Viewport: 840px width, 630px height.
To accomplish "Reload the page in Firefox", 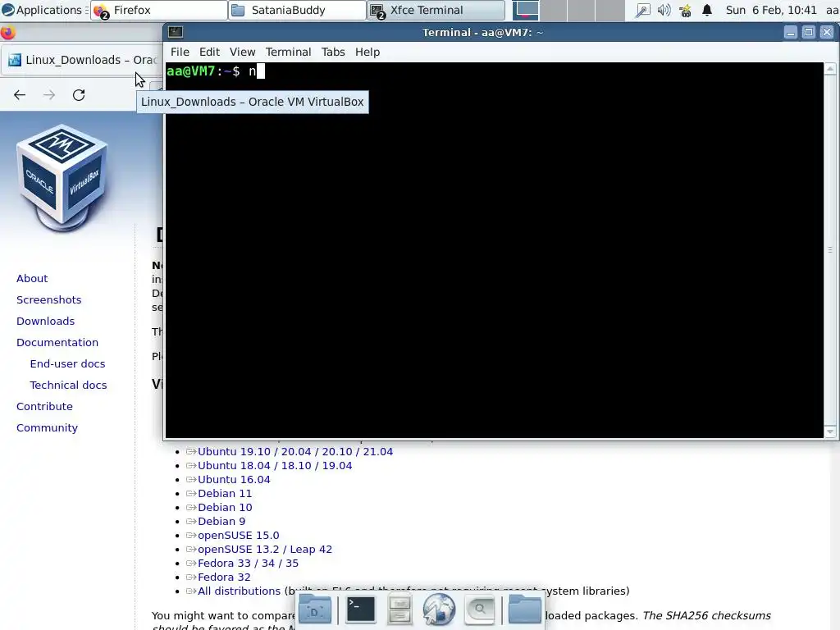I will point(79,95).
